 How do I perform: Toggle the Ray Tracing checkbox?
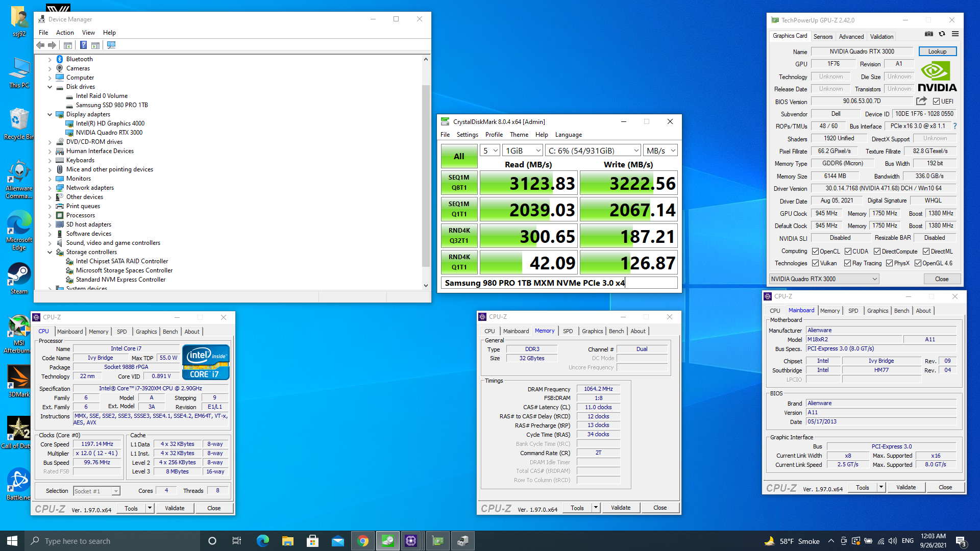[x=847, y=263]
